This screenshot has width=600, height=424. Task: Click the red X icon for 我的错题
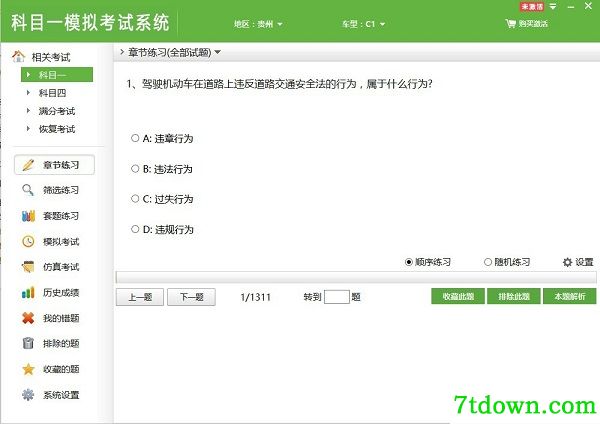click(x=28, y=318)
